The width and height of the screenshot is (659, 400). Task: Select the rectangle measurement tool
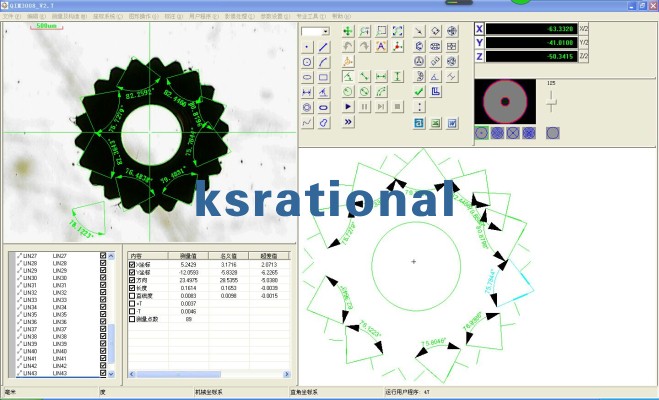point(325,76)
